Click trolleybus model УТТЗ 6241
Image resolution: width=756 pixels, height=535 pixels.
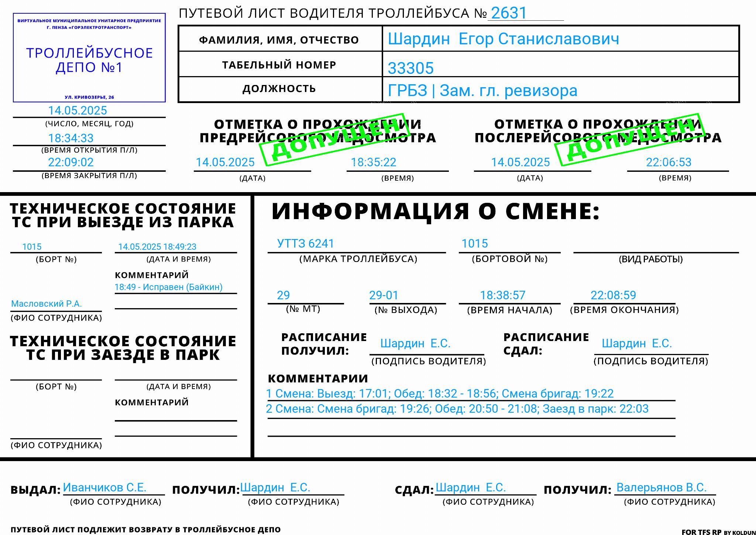(x=306, y=243)
